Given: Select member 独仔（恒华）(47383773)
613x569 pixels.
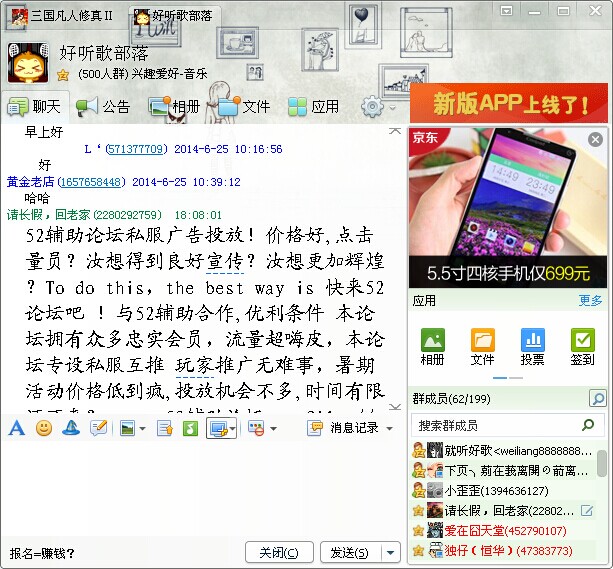Looking at the screenshot, I should tap(502, 551).
